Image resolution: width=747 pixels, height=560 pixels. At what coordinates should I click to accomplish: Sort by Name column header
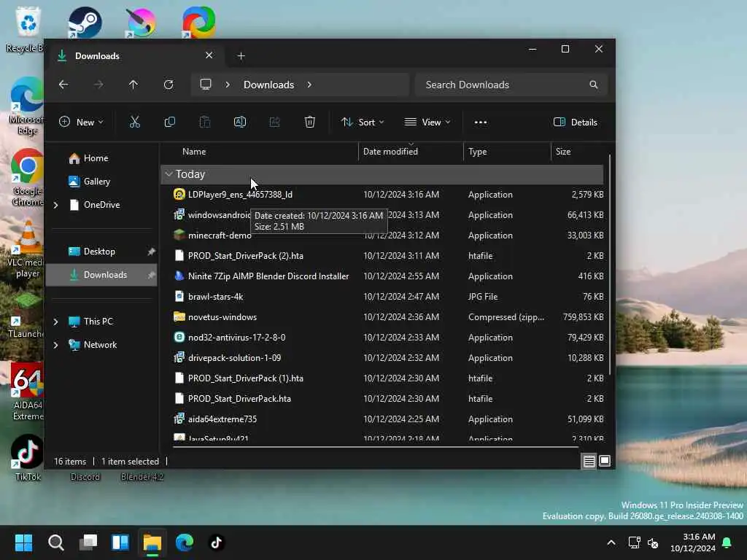click(194, 152)
